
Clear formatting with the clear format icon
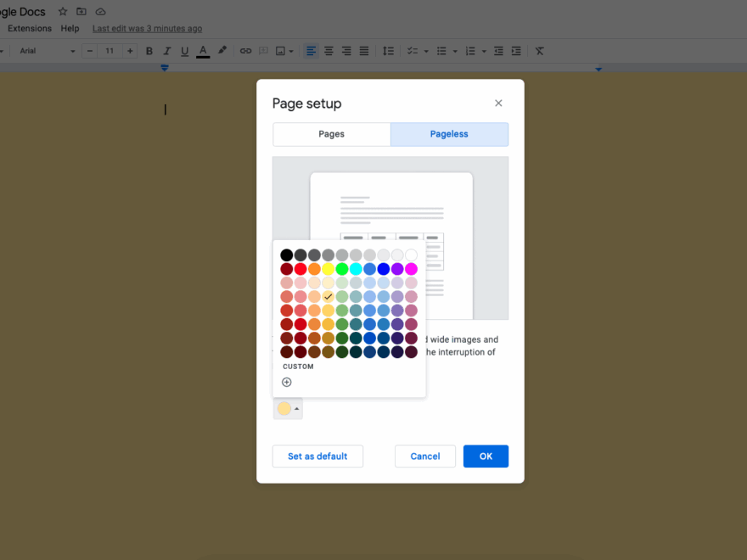pyautogui.click(x=539, y=51)
